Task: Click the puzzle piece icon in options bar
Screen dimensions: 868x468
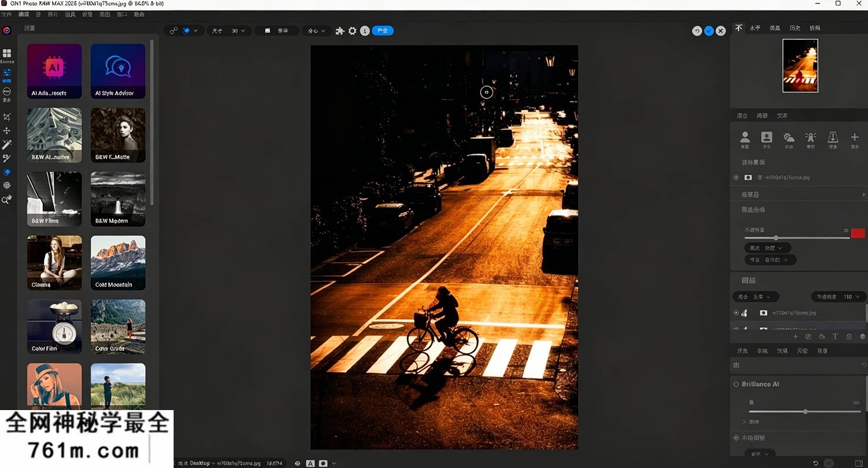Action: (x=340, y=31)
